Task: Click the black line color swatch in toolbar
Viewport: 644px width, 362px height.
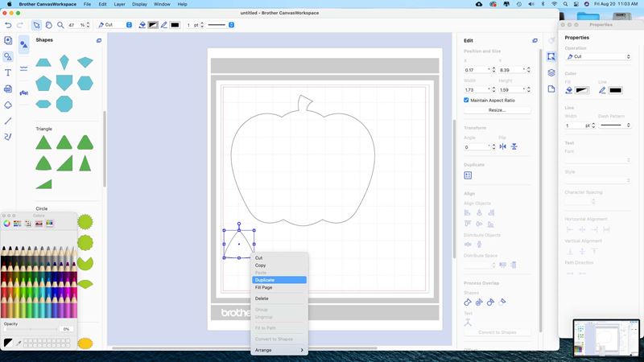Action: (175, 25)
